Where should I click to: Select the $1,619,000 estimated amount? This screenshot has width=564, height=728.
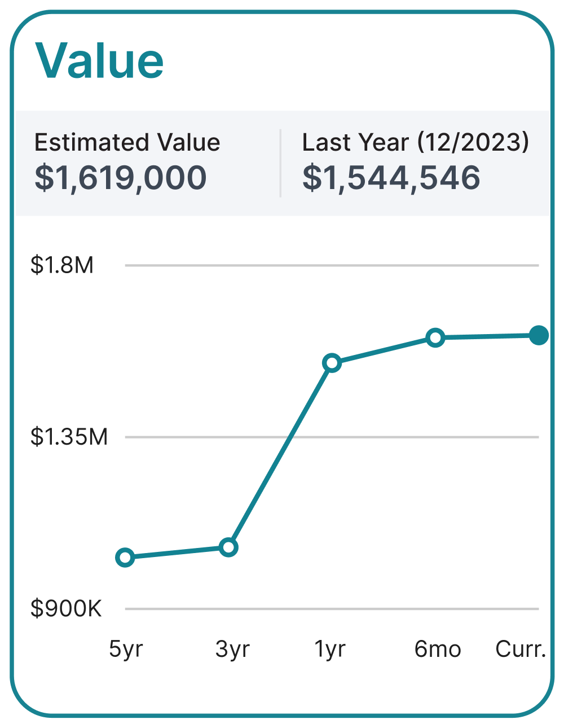coord(121,178)
